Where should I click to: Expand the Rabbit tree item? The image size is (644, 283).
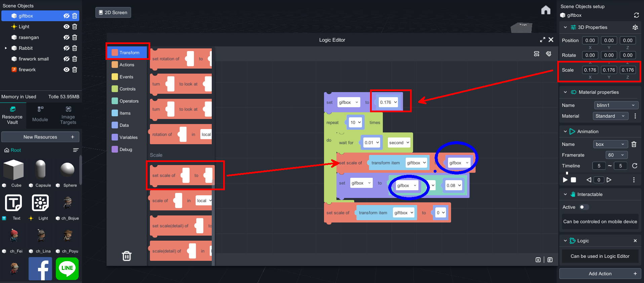point(6,48)
